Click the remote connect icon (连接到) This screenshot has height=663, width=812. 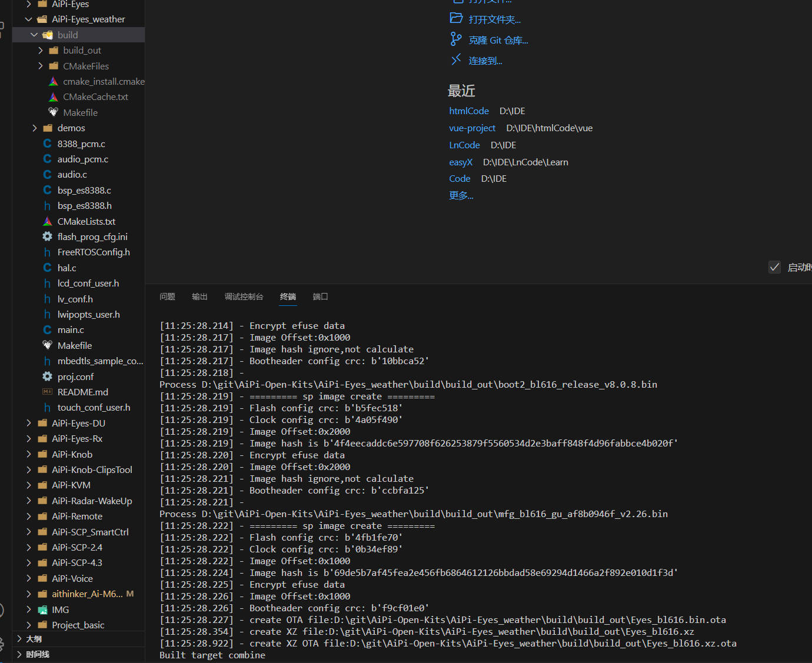456,60
